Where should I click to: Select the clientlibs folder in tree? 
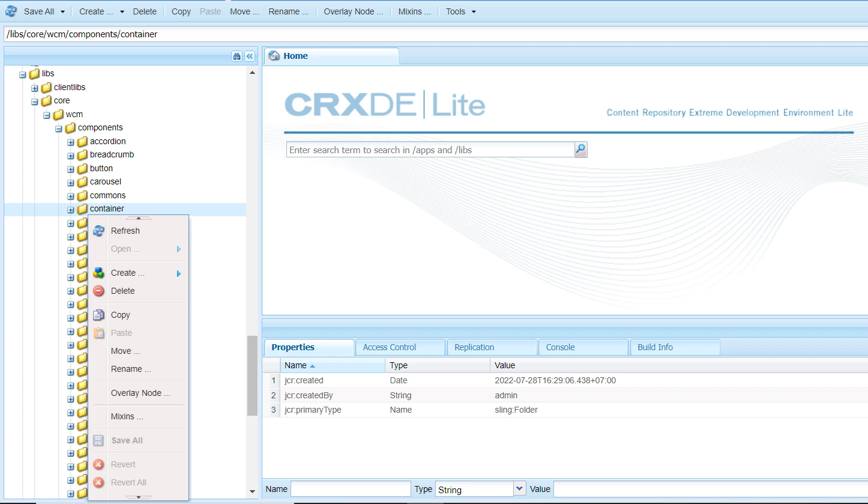tap(70, 87)
